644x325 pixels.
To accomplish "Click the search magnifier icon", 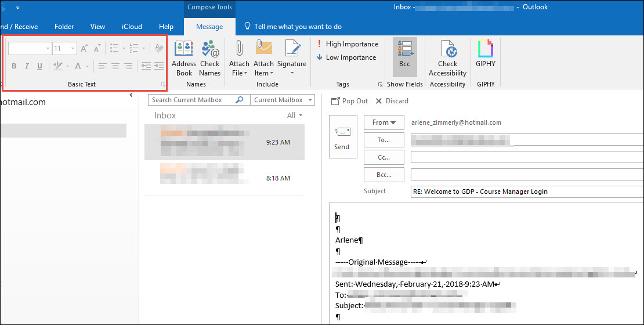I will (x=240, y=100).
